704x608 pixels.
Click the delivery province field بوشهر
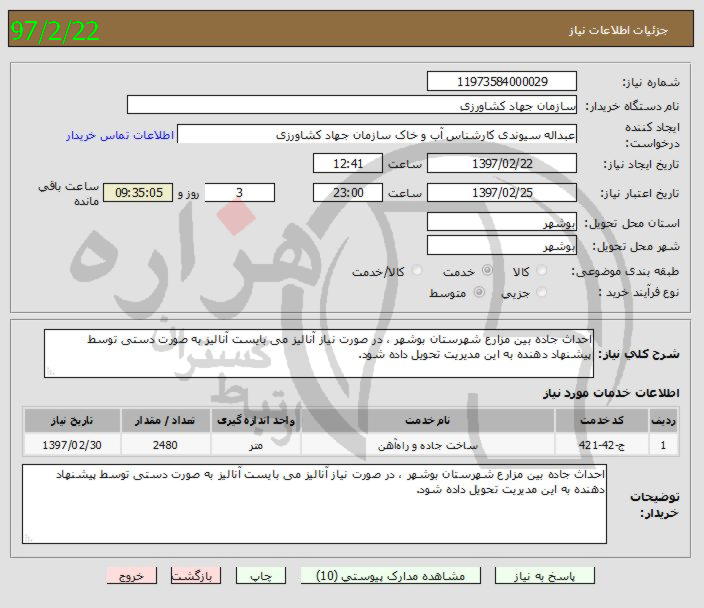pos(502,222)
